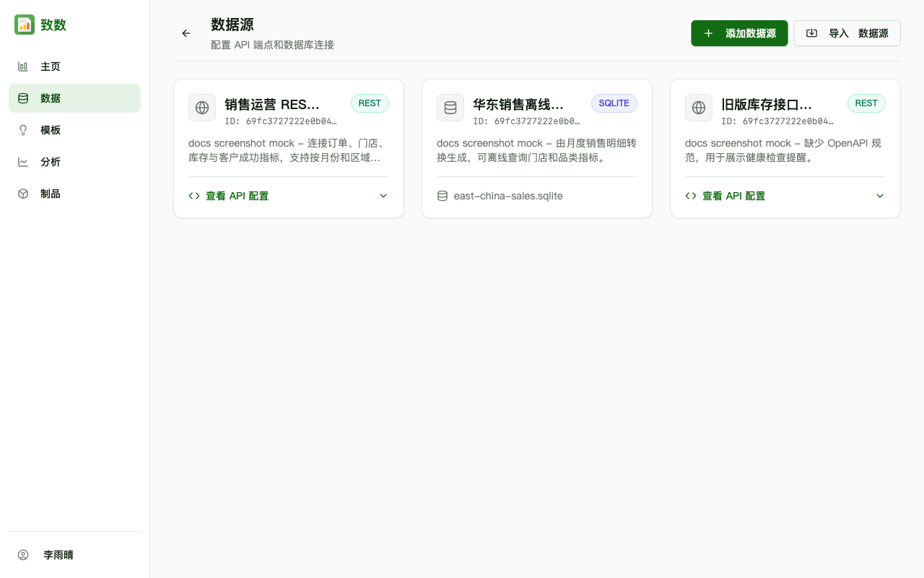Click the 华东销售离线... card title

click(518, 105)
